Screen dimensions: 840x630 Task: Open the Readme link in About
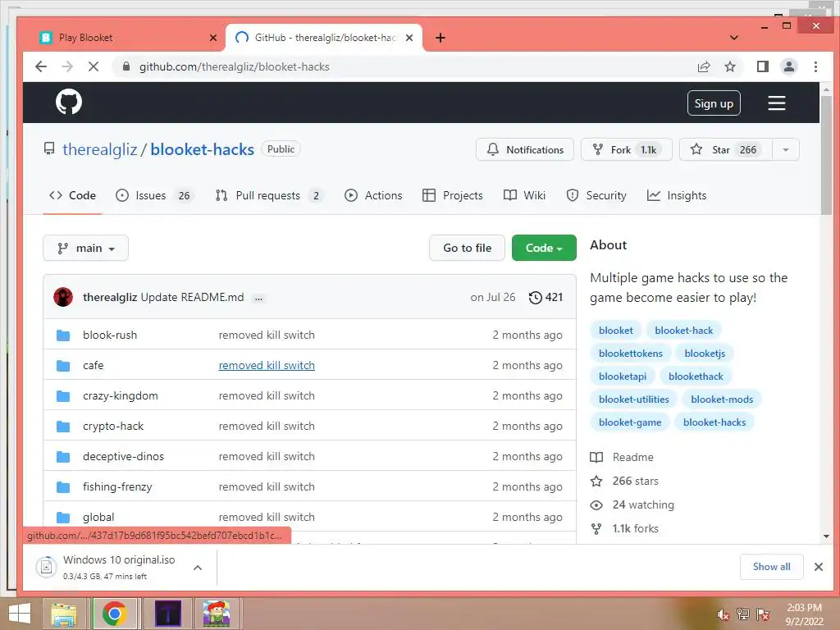622,458
